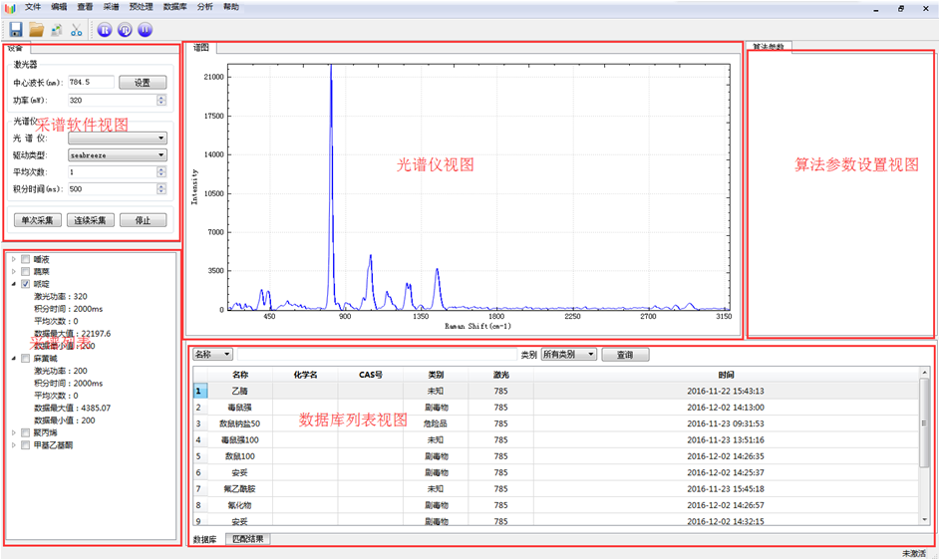Click the application logo icon in the corner
The width and height of the screenshot is (940, 560).
10,7
